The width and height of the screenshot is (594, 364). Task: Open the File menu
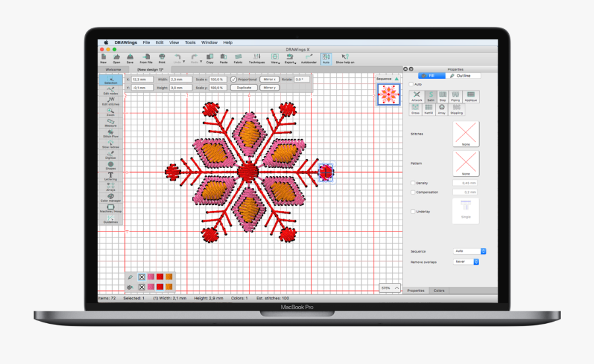pyautogui.click(x=147, y=43)
